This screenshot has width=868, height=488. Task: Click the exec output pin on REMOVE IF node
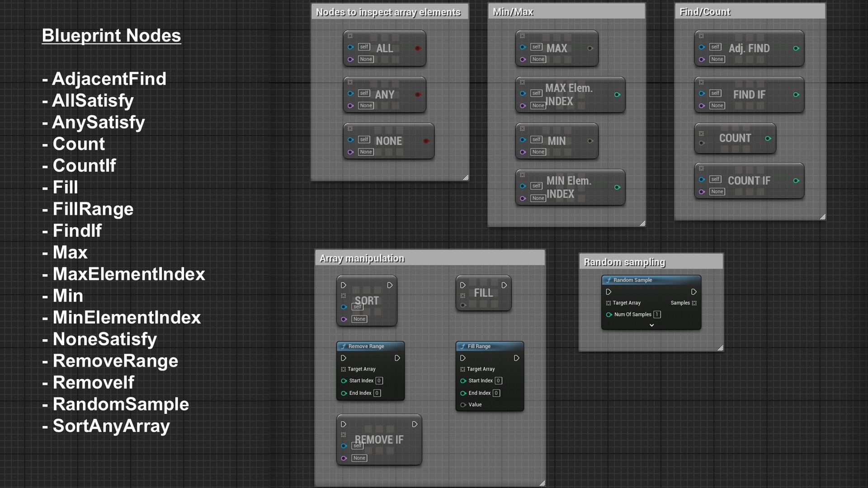coord(415,424)
